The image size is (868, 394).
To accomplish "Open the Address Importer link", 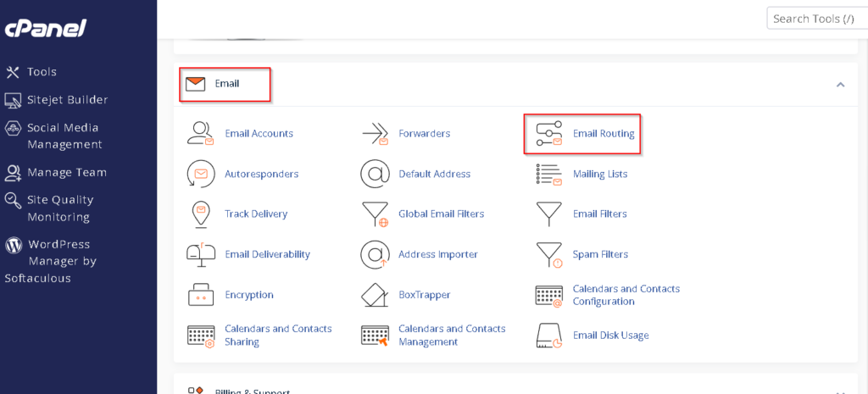I will click(438, 254).
